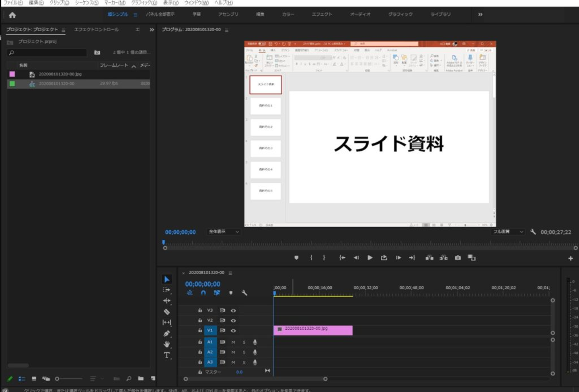Expand the workspace overflow chevron menu
The width and height of the screenshot is (579, 392).
pos(480,14)
